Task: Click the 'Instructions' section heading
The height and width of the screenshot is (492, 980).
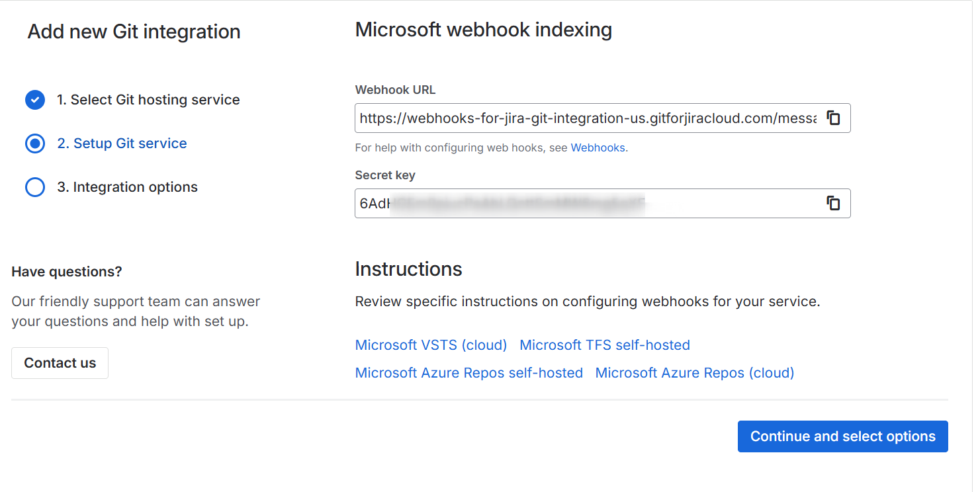Action: pos(408,269)
